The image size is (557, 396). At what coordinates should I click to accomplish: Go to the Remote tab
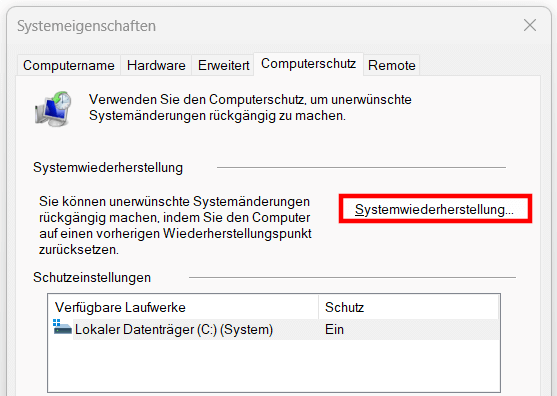pos(391,65)
